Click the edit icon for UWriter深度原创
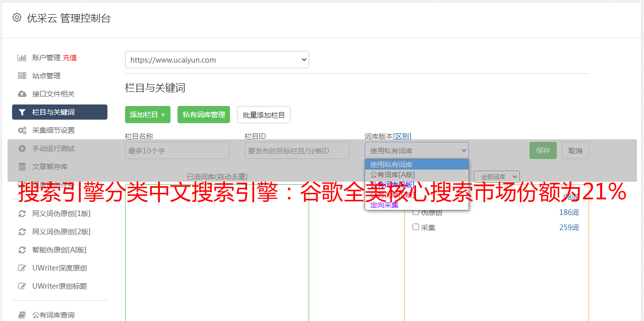This screenshot has width=644, height=321. [22, 268]
